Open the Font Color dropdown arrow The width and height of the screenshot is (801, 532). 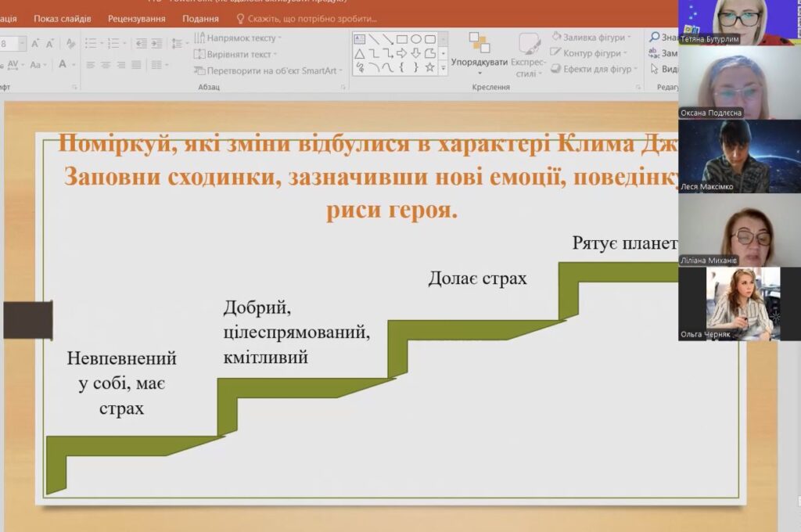point(74,65)
